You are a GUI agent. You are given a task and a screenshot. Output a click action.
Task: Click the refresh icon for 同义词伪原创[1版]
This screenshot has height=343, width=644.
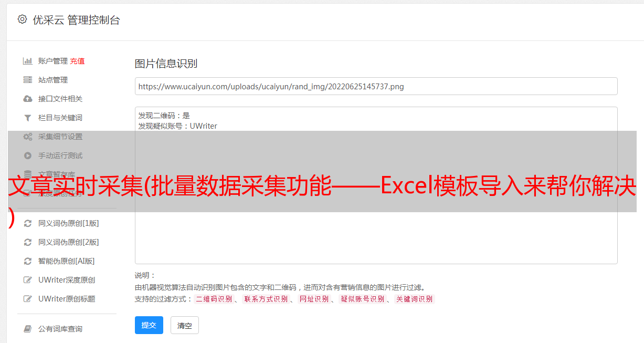28,223
